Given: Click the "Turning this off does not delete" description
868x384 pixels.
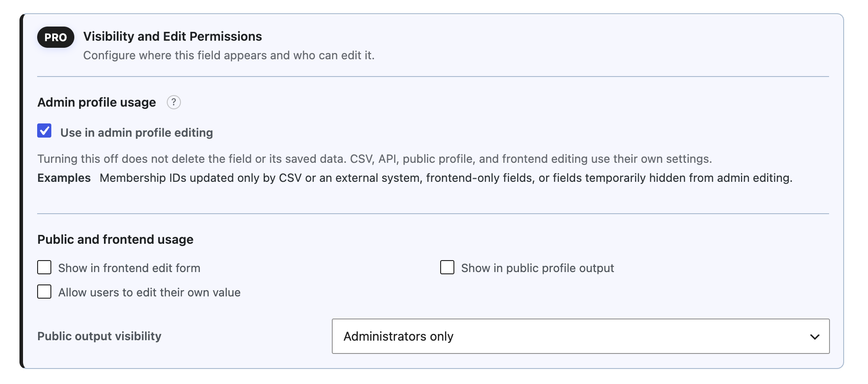Looking at the screenshot, I should 375,159.
